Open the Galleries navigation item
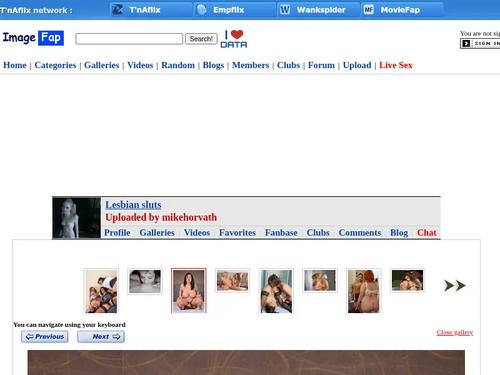The height and width of the screenshot is (375, 500). (102, 65)
